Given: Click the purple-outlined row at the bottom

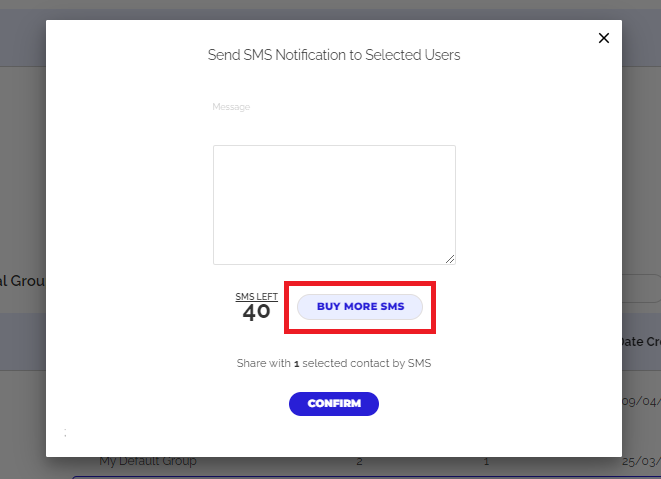Looking at the screenshot, I should 360,476.
